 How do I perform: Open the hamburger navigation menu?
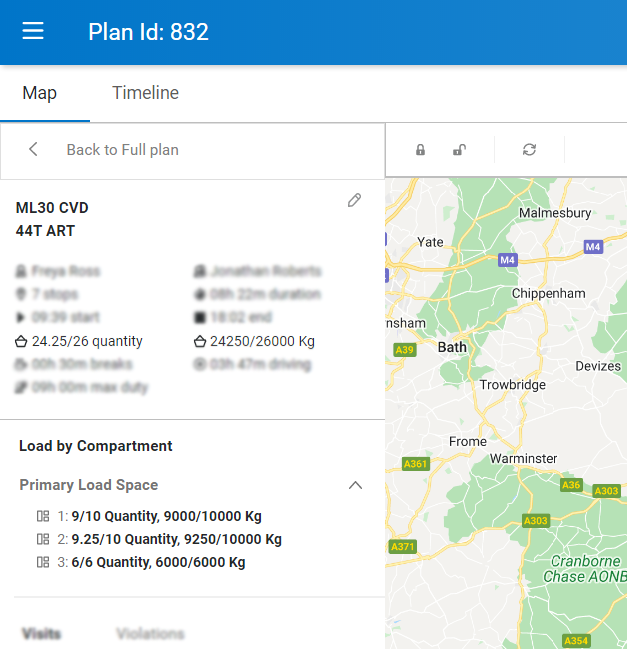point(33,31)
